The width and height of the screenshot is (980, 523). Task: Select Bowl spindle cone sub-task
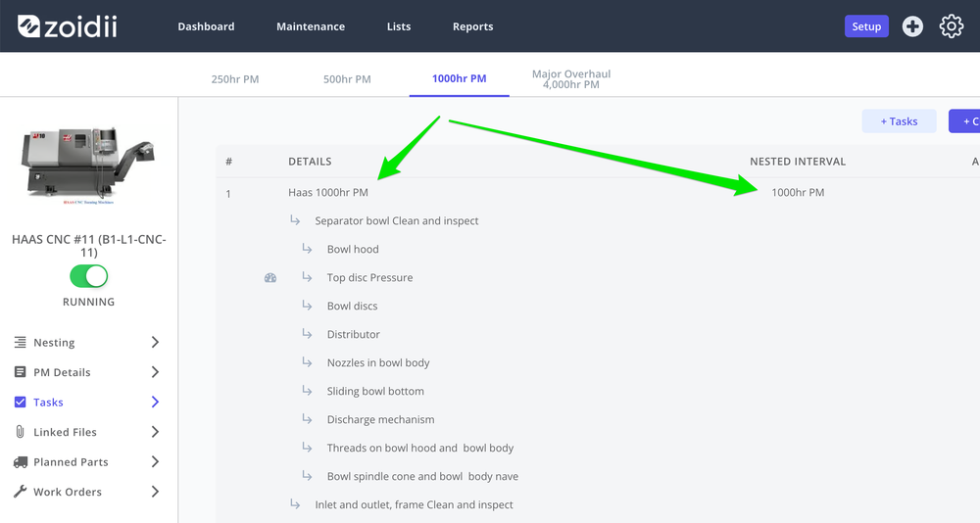[423, 476]
